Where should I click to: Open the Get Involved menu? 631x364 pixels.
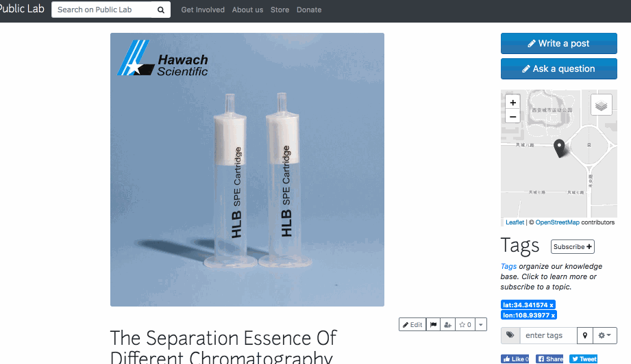(x=203, y=10)
